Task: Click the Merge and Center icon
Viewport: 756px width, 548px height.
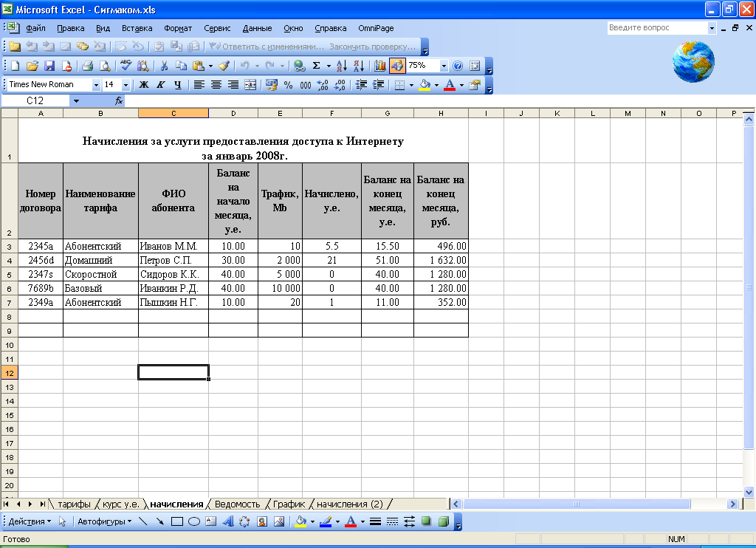Action: [250, 85]
